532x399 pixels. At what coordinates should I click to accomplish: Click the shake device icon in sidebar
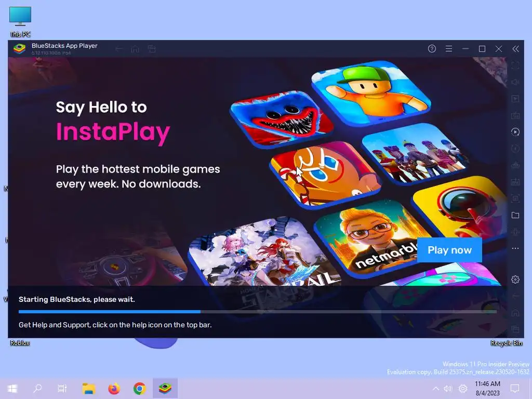click(515, 232)
